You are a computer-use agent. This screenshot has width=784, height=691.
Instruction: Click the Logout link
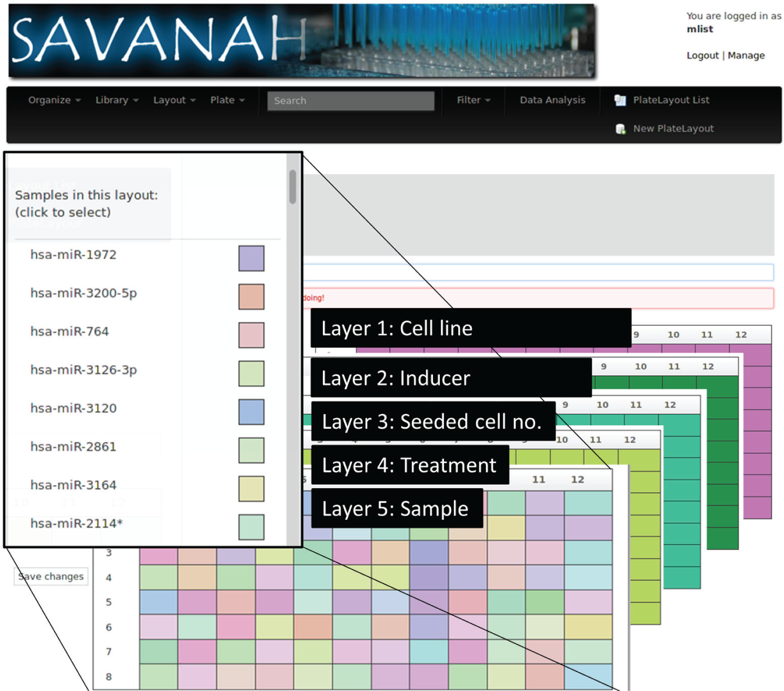pos(702,55)
